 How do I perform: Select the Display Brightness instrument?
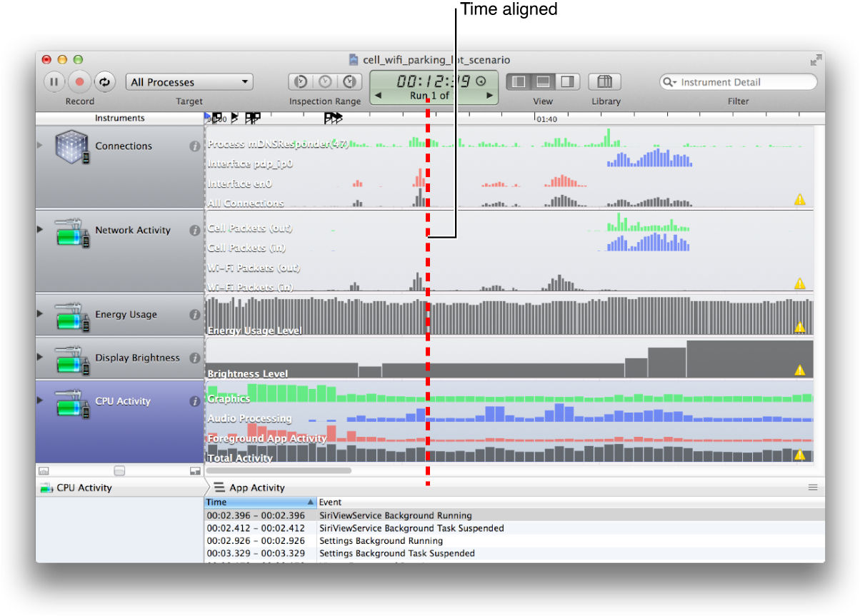[x=120, y=358]
